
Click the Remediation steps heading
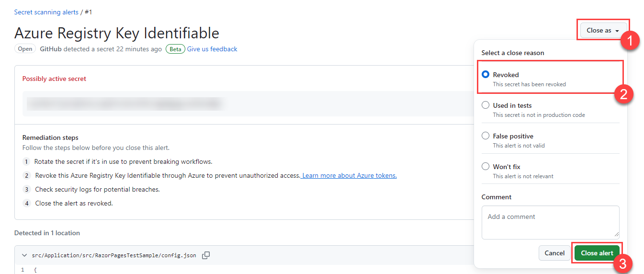50,137
